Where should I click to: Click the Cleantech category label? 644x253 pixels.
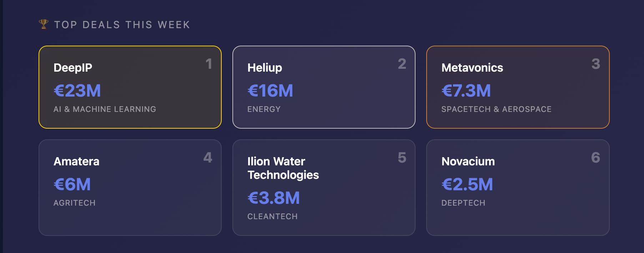point(272,216)
